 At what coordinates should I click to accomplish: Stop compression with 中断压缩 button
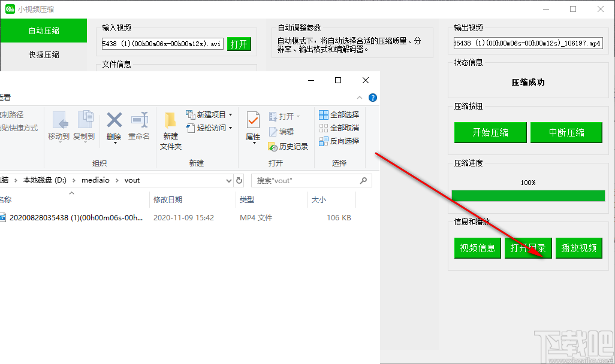pyautogui.click(x=566, y=132)
